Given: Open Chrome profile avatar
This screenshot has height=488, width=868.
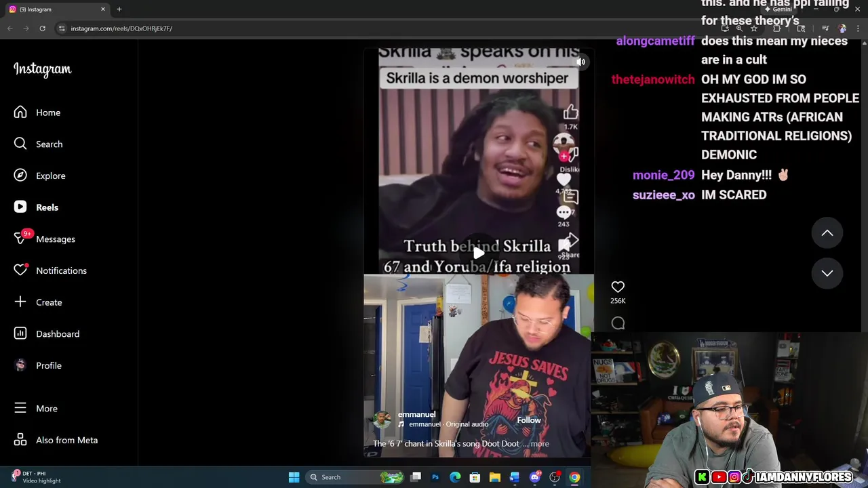Looking at the screenshot, I should pyautogui.click(x=842, y=28).
